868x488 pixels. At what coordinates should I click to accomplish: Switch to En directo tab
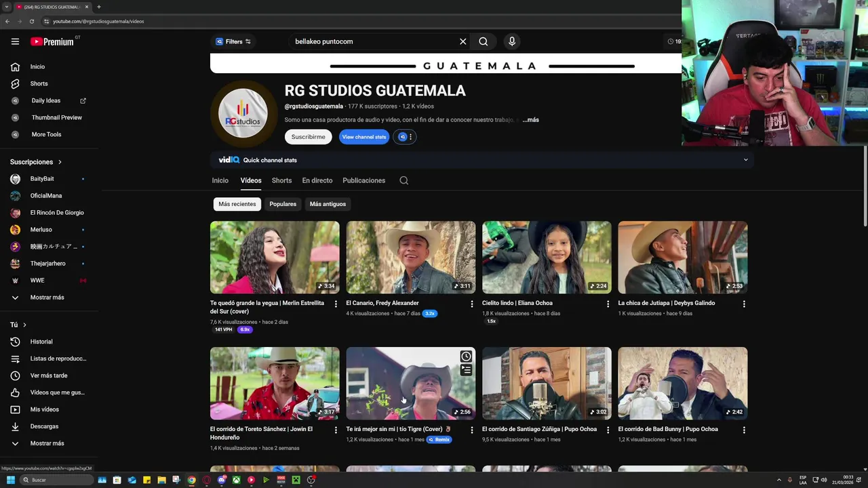(x=317, y=180)
